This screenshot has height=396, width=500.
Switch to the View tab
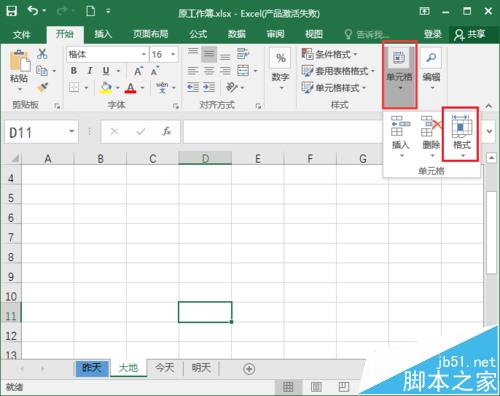click(314, 34)
